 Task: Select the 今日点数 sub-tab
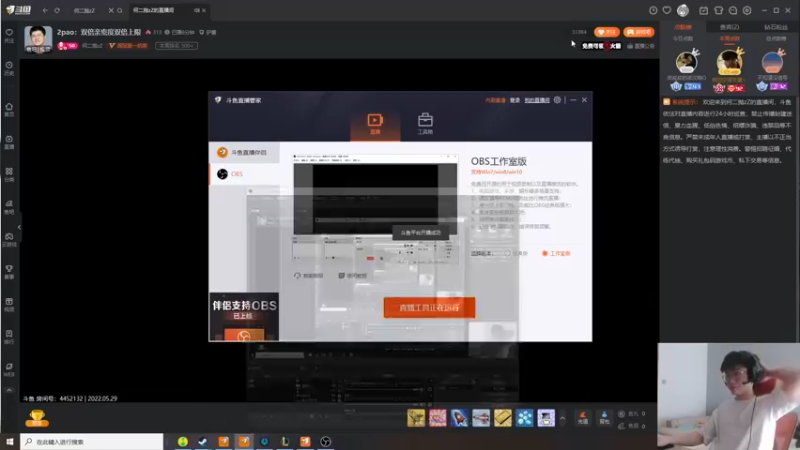coord(683,39)
